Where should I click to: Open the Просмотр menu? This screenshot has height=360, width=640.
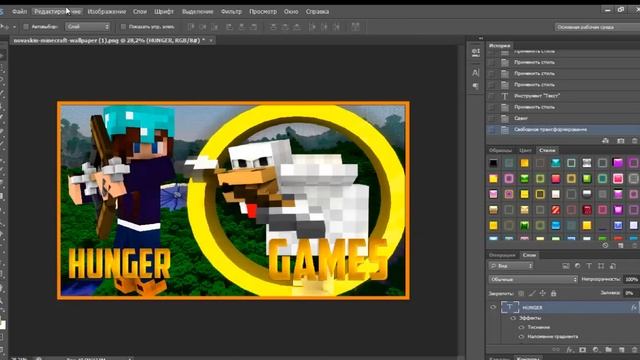(263, 11)
